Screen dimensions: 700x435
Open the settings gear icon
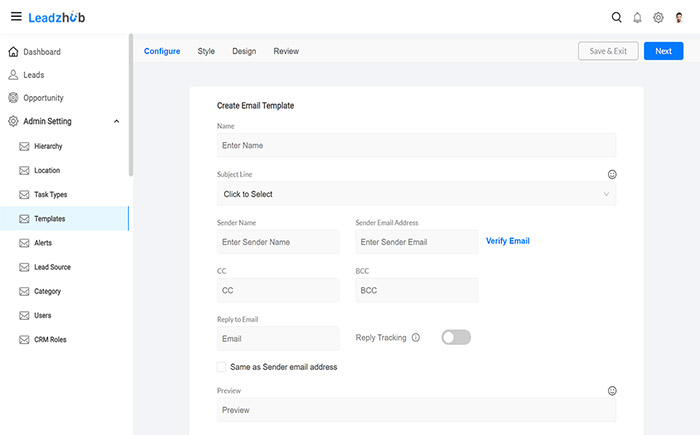[658, 17]
